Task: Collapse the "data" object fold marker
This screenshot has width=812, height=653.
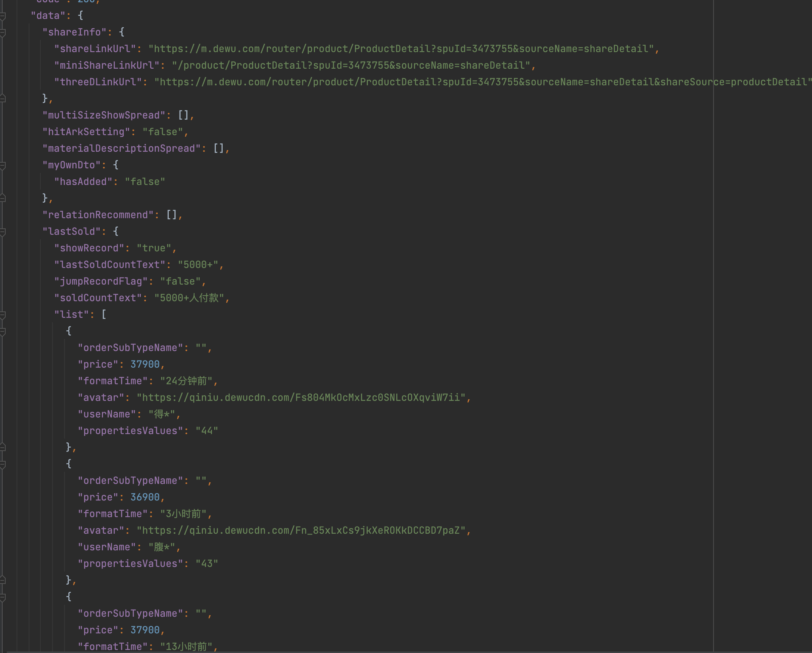Action: click(x=3, y=16)
